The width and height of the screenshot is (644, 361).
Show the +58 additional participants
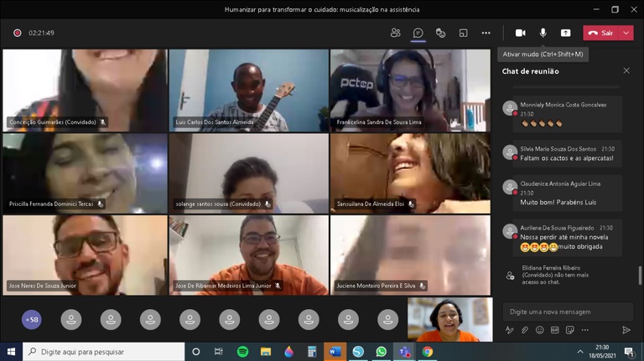(32, 320)
